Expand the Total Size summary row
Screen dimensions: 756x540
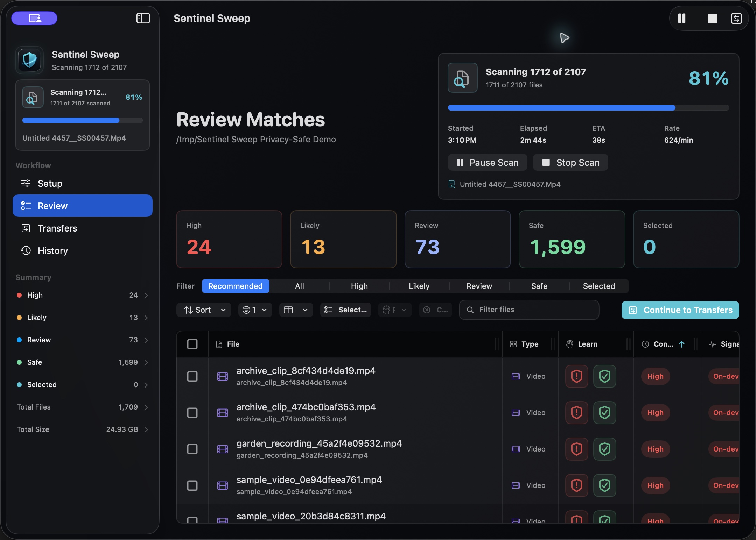(x=83, y=429)
